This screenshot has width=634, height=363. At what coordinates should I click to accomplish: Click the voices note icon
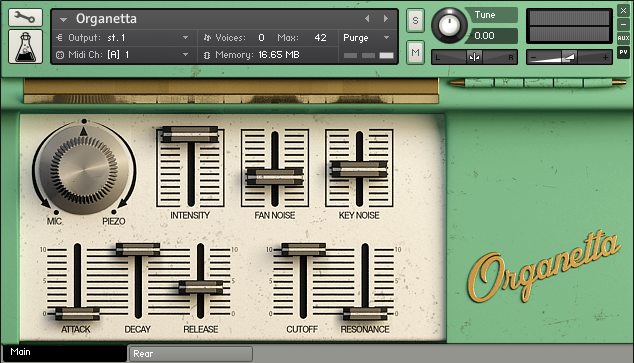point(207,38)
